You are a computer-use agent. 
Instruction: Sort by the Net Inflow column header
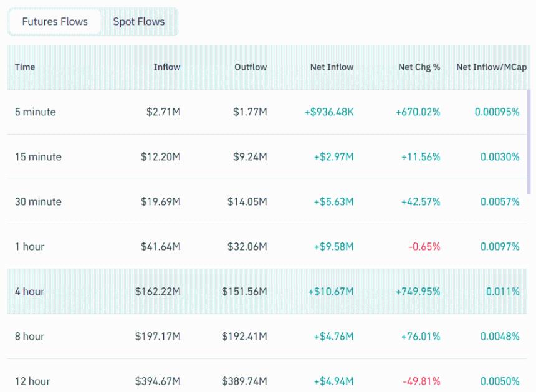tap(333, 67)
